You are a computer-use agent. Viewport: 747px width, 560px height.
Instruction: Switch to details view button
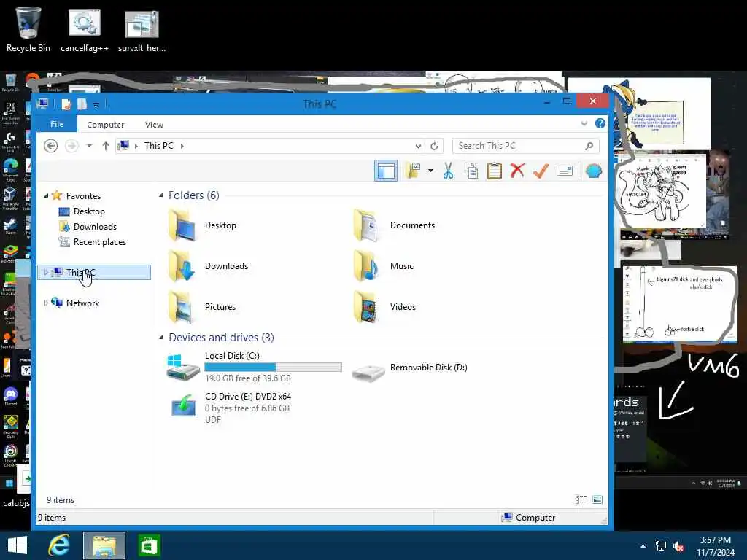581,499
